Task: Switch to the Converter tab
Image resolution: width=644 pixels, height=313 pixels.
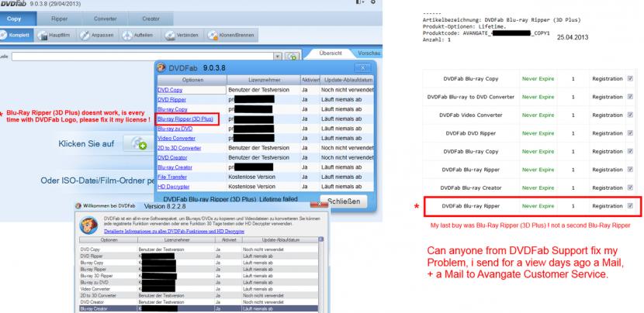Action: tap(106, 19)
